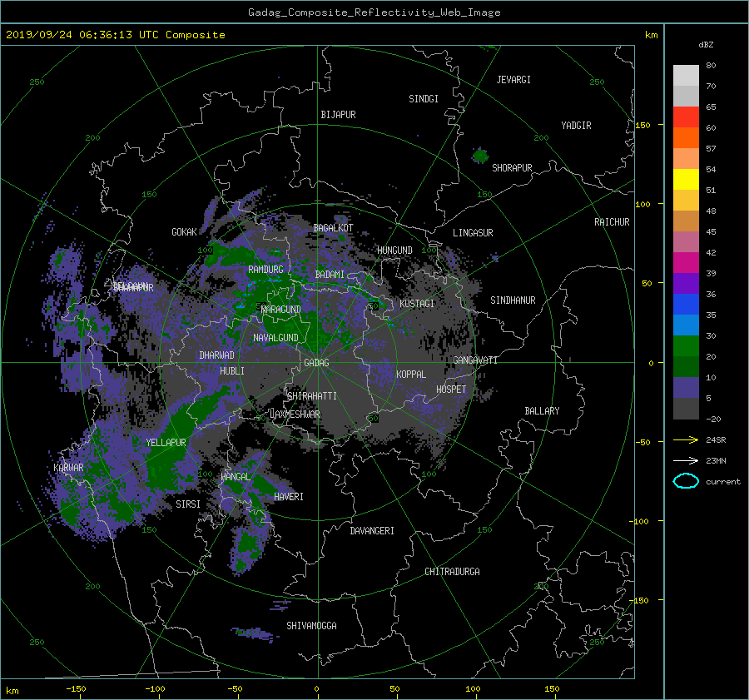The image size is (749, 700).
Task: Click the yellow 54 dBZ legend swatch
Action: tap(686, 179)
